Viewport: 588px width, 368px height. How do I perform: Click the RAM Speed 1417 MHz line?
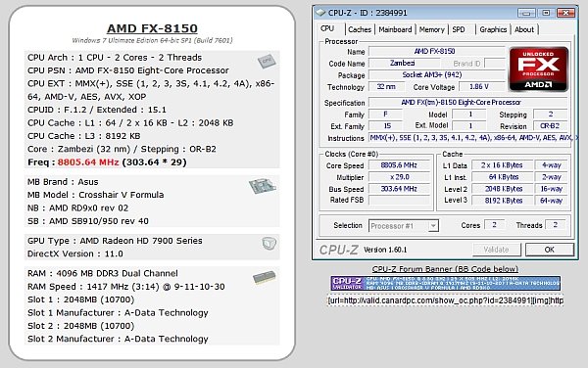click(x=126, y=287)
